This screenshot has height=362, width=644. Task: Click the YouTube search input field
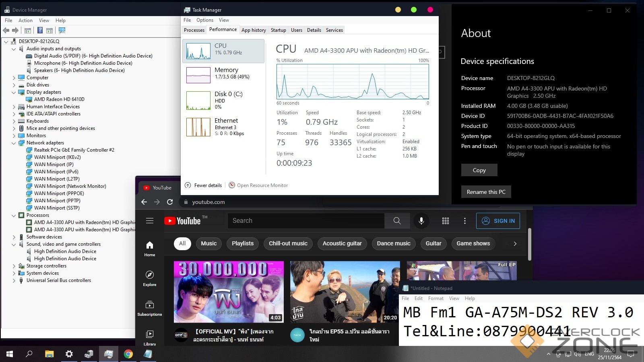pos(306,221)
